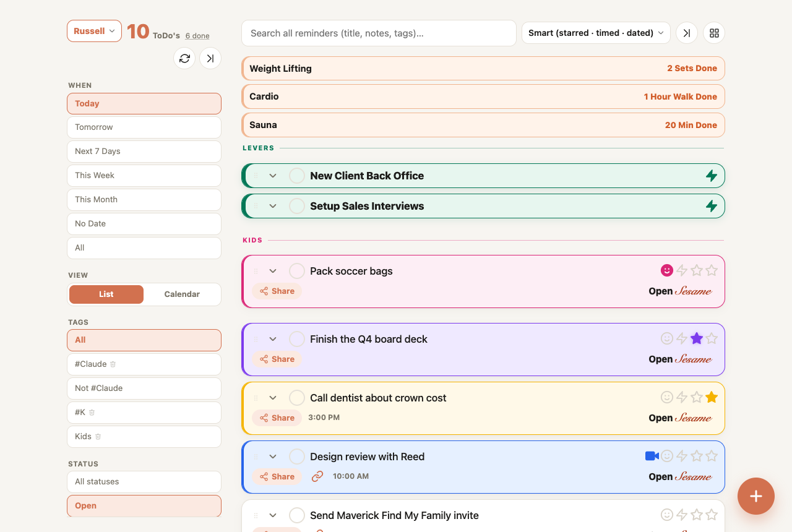792x532 pixels.
Task: Click the smiley icon on Call dentist about crown cost
Action: (667, 397)
